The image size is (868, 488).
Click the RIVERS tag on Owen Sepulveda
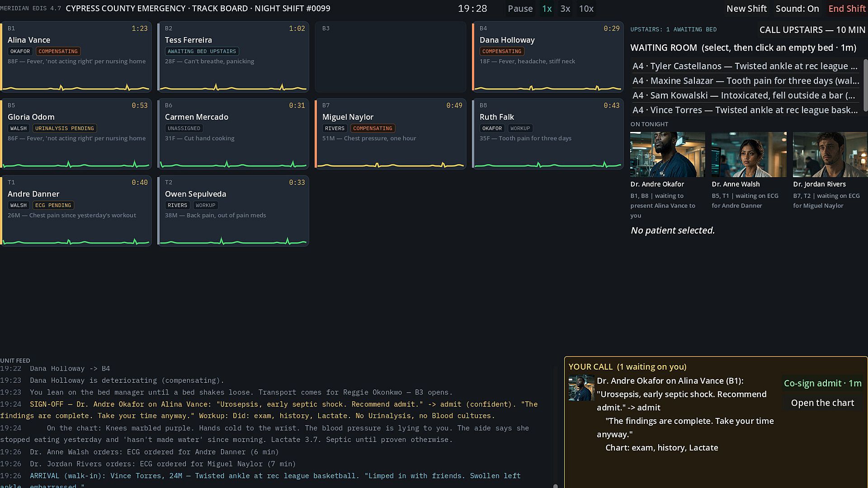click(177, 205)
